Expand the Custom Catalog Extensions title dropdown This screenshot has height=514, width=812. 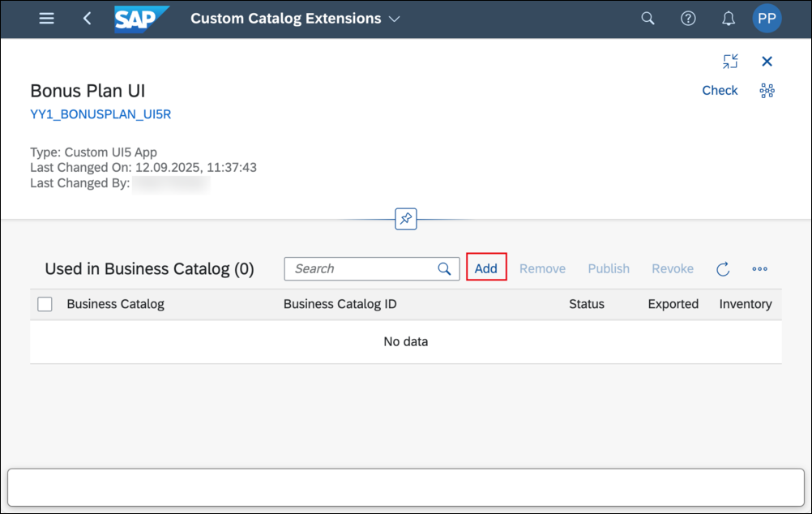[x=395, y=19]
